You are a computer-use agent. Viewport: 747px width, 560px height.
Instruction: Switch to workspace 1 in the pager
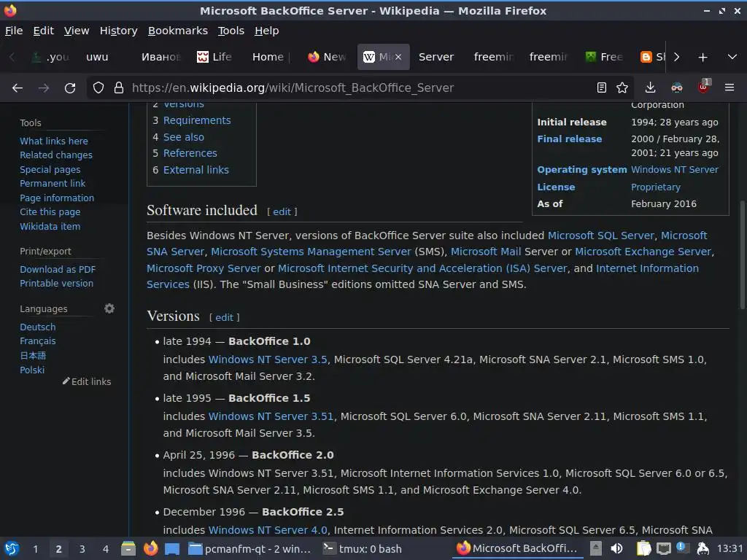tap(35, 549)
